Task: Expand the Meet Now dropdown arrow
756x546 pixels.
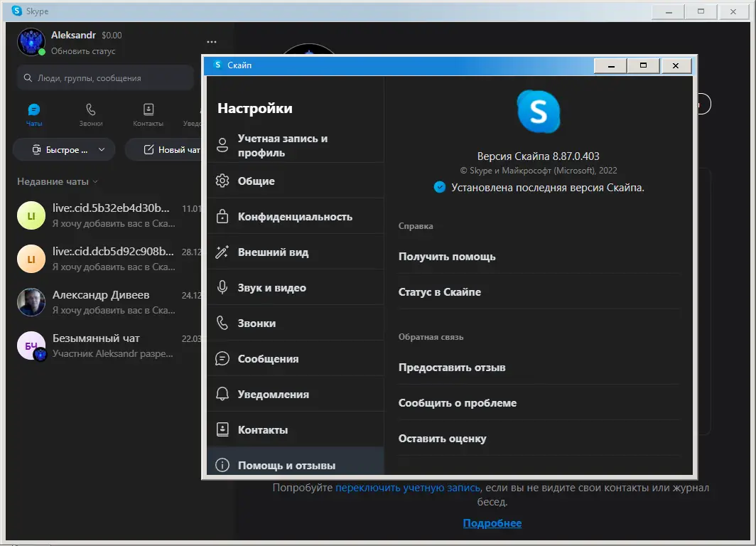Action: point(102,149)
